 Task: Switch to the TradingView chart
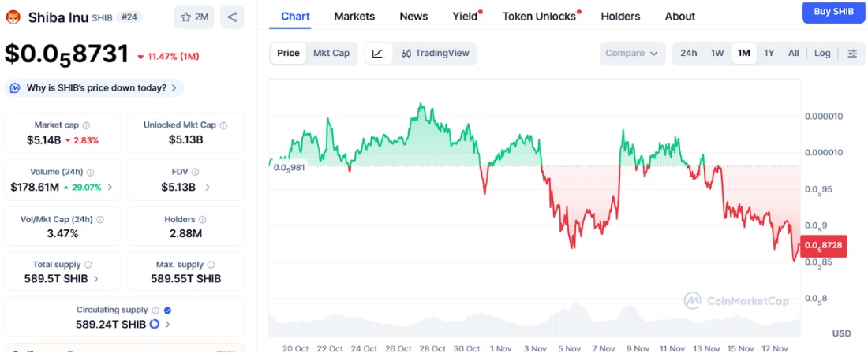[435, 53]
